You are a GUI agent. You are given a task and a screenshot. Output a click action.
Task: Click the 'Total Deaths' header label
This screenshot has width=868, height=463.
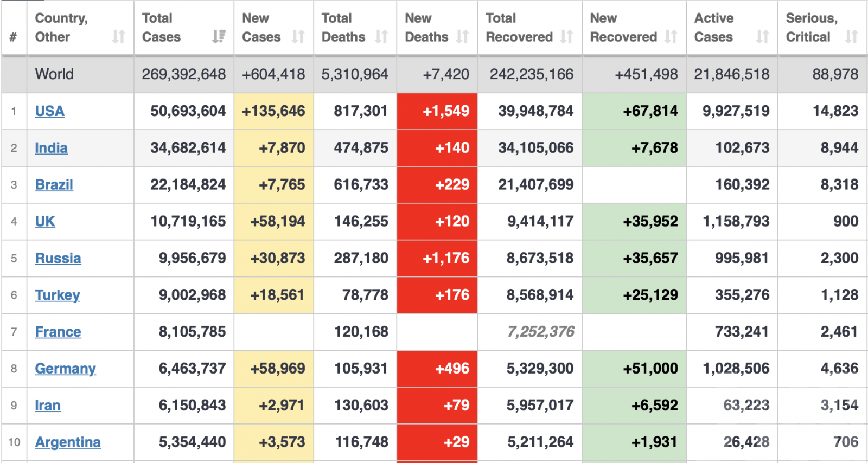coord(343,27)
